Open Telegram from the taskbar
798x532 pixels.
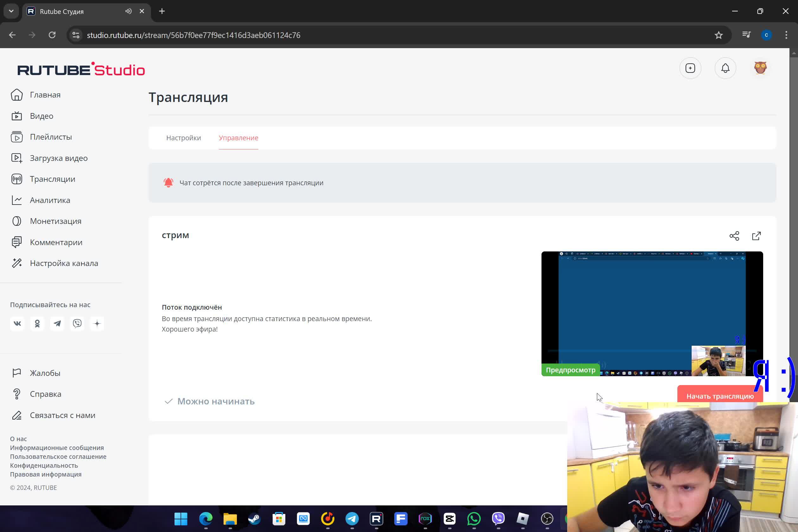pyautogui.click(x=352, y=519)
